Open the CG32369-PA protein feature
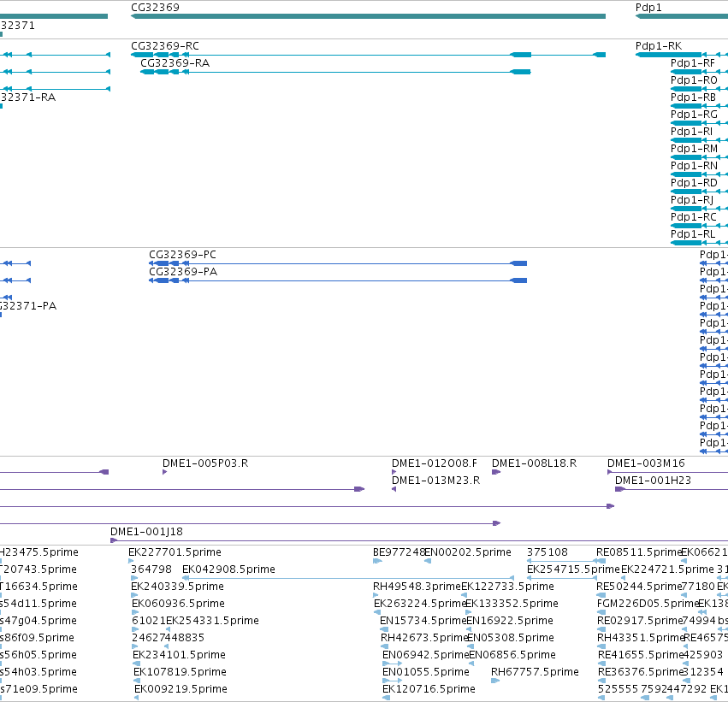The height and width of the screenshot is (702, 728). (183, 272)
